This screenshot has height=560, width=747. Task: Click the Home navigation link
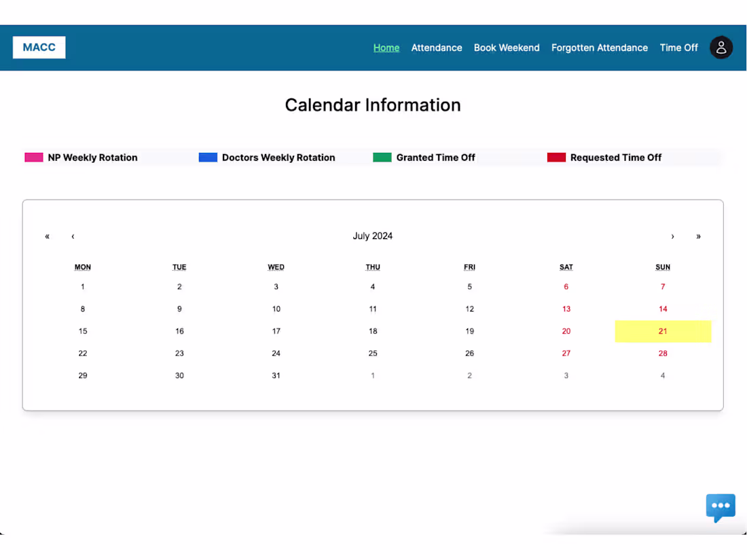click(x=386, y=48)
